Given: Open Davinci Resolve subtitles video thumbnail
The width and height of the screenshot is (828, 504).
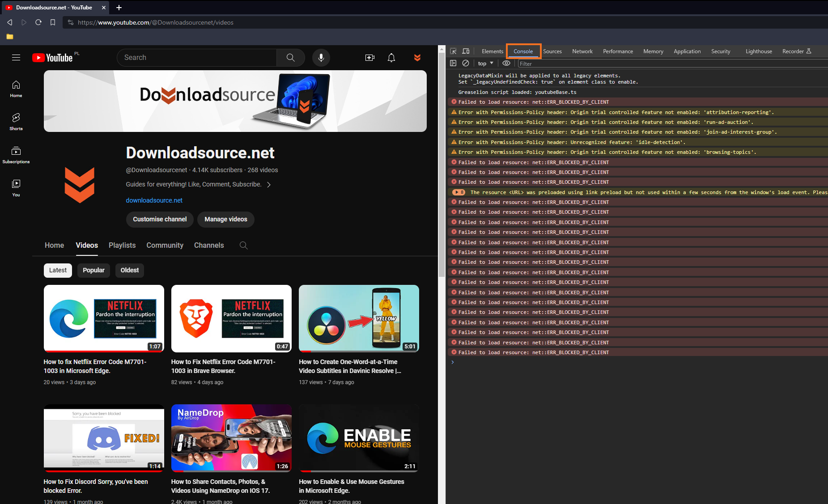Looking at the screenshot, I should coord(359,318).
